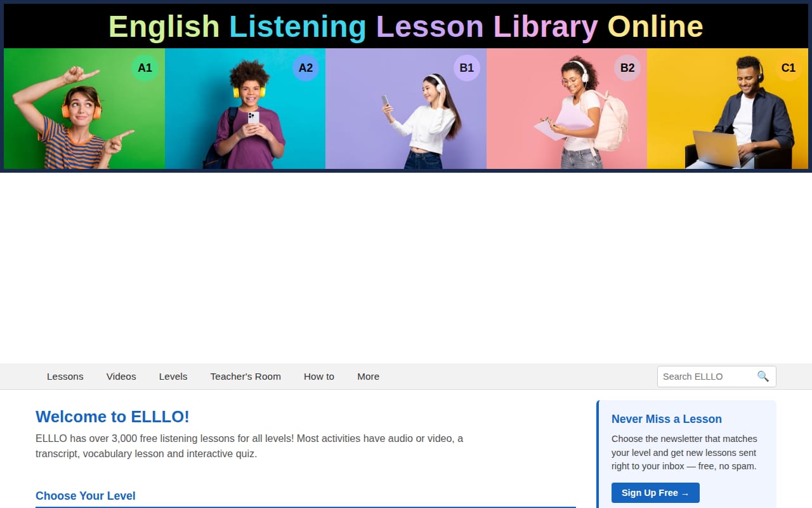Open the Lessons menu
Viewport: 812px width, 508px height.
click(65, 377)
